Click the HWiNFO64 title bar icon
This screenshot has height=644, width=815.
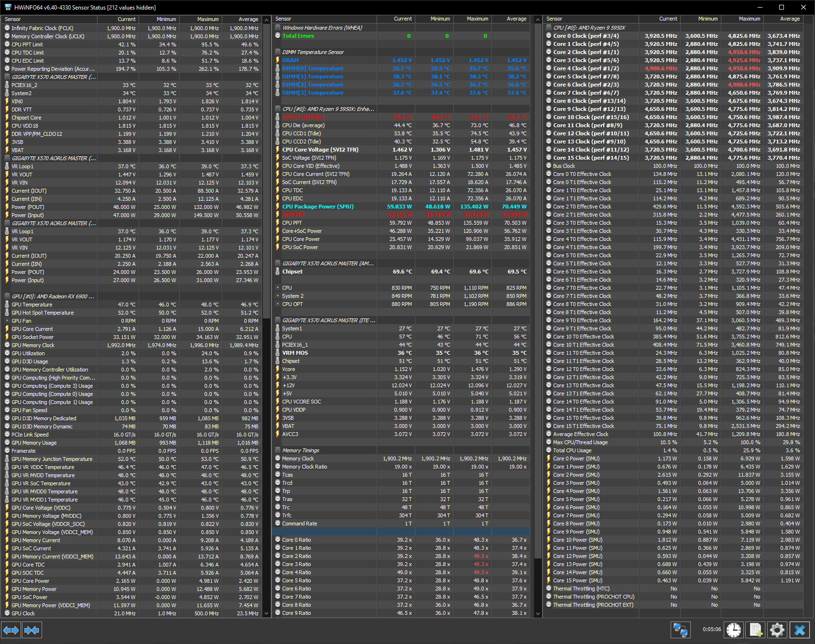pyautogui.click(x=7, y=7)
